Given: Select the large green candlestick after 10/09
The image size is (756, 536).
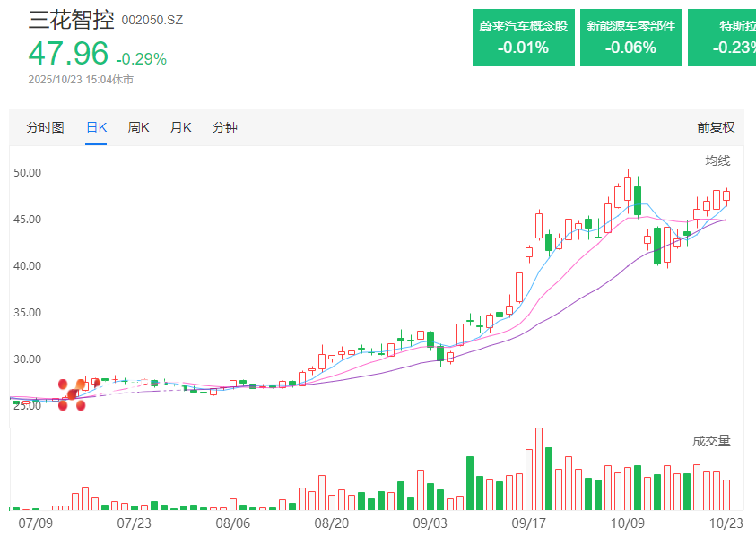Looking at the screenshot, I should click(657, 246).
